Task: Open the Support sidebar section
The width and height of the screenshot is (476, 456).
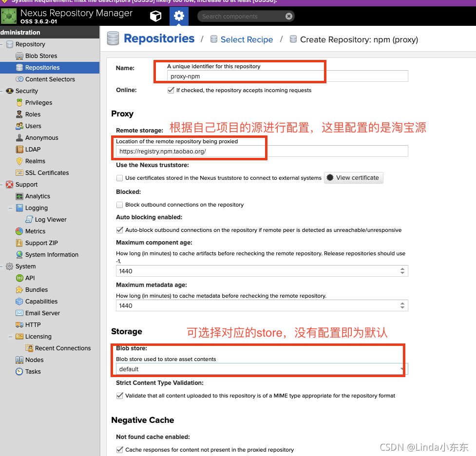Action: [x=26, y=185]
